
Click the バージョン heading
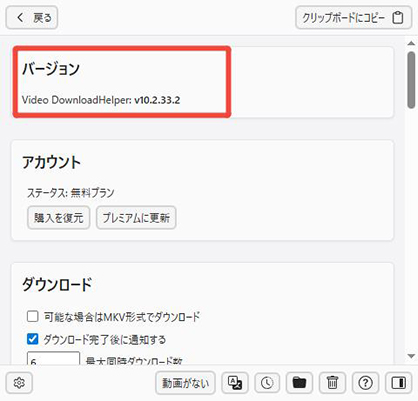(x=51, y=69)
